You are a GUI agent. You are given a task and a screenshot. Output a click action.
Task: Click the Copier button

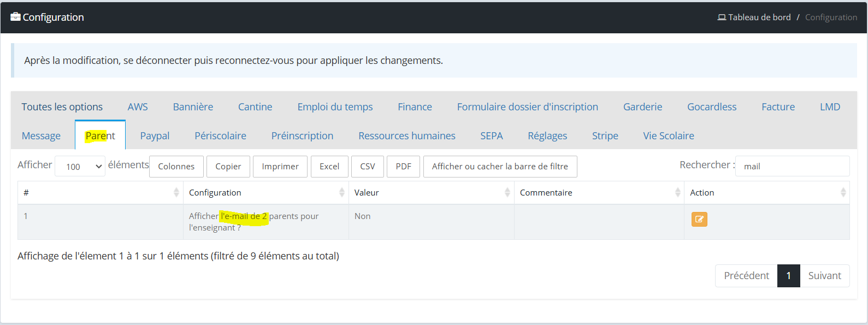pos(228,167)
